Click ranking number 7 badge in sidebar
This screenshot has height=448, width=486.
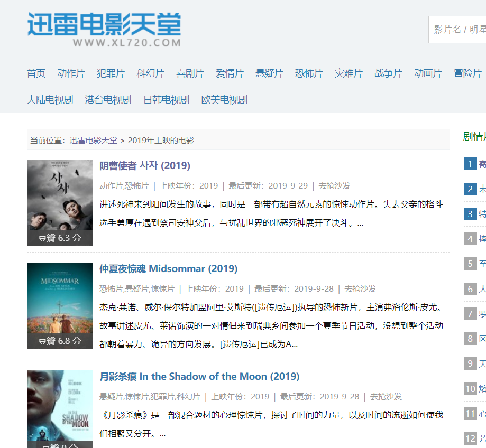[x=470, y=314]
